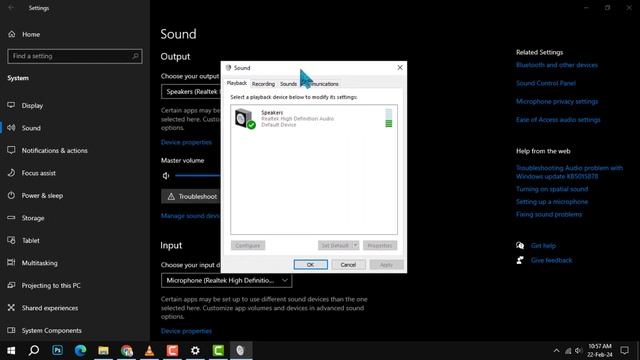Image resolution: width=640 pixels, height=360 pixels.
Task: Switch to the Playback tab
Action: pos(237,83)
